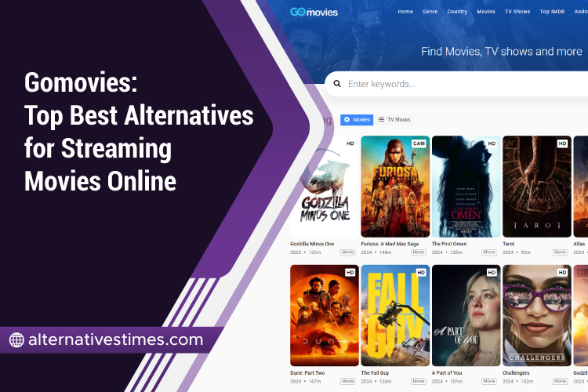Click the Tarot title link
The height and width of the screenshot is (392, 588).
coord(509,244)
